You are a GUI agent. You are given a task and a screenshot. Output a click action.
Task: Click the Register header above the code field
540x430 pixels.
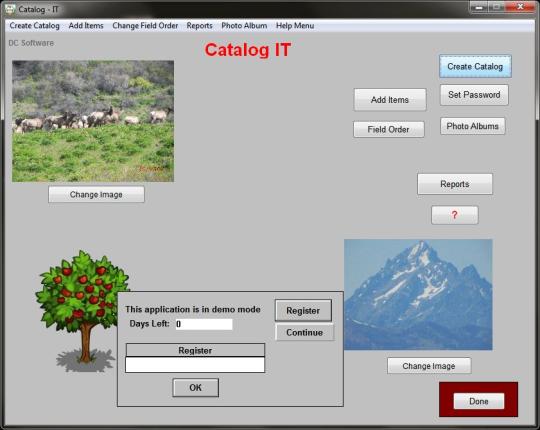(195, 350)
